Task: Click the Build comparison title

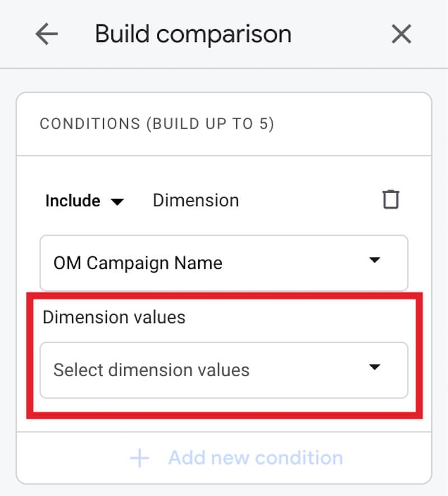Action: point(193,34)
